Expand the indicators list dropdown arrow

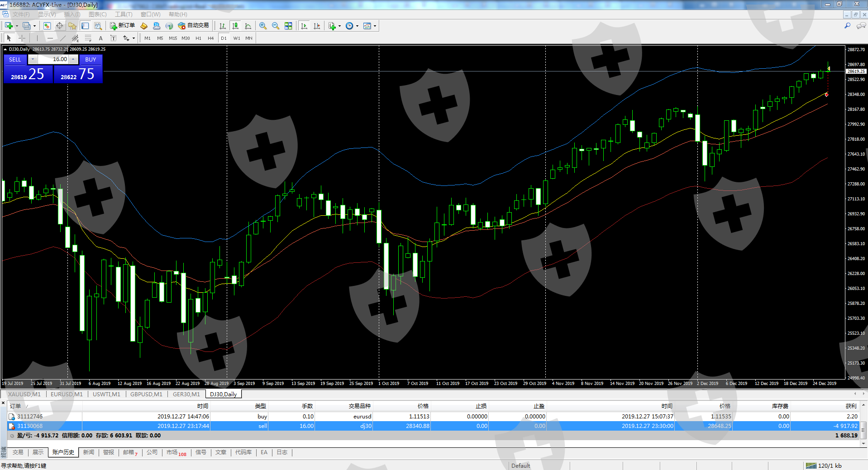[x=339, y=26]
